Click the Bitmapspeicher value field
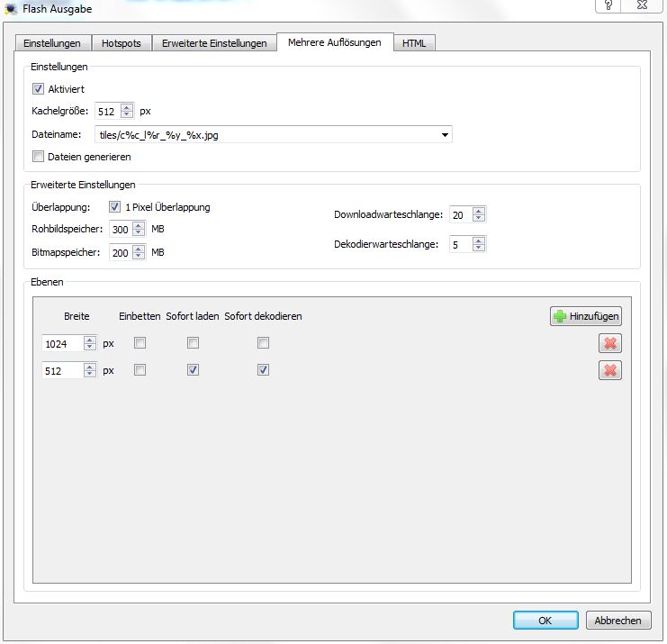The image size is (667, 644). tap(122, 253)
